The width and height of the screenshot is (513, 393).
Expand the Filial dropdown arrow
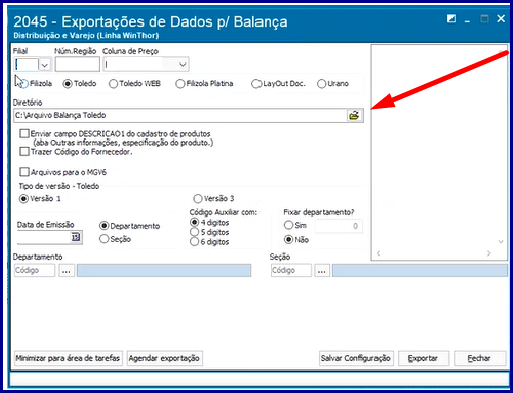tap(45, 64)
